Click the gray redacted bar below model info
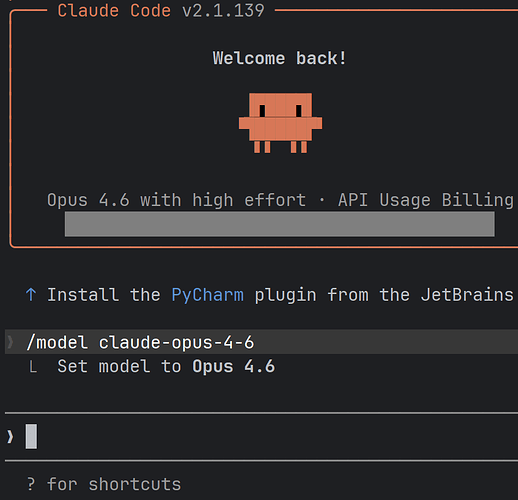Viewport: 518px width, 500px height. pyautogui.click(x=280, y=224)
